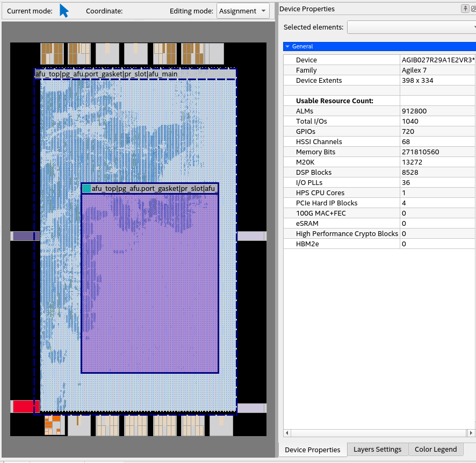
Task: Click the teal square on the inner region label
Action: click(86, 188)
